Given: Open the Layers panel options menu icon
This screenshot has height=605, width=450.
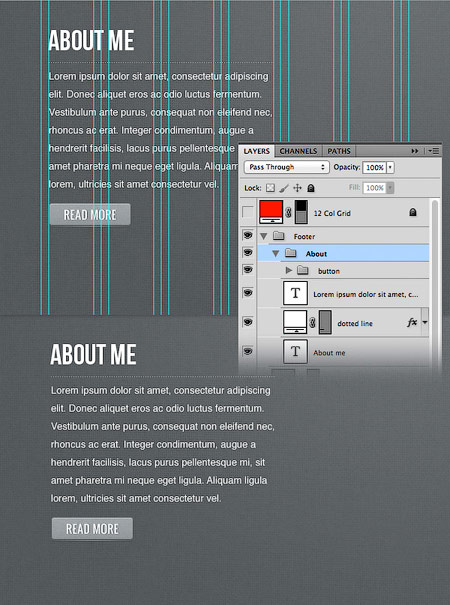Looking at the screenshot, I should coord(434,151).
